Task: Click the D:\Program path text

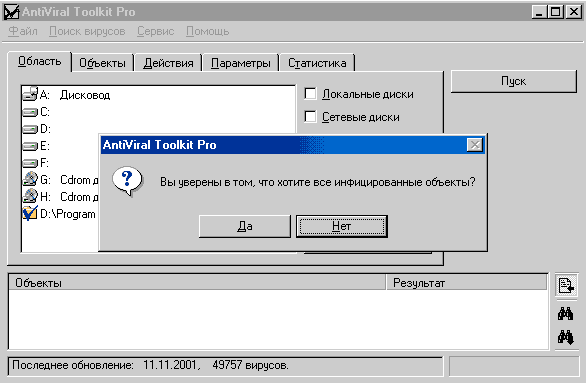Action: (x=68, y=214)
